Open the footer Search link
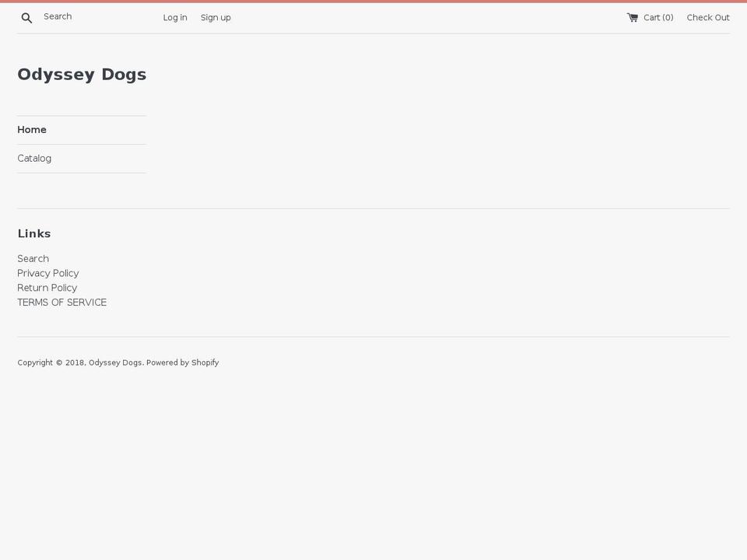Image resolution: width=747 pixels, height=560 pixels. point(33,258)
